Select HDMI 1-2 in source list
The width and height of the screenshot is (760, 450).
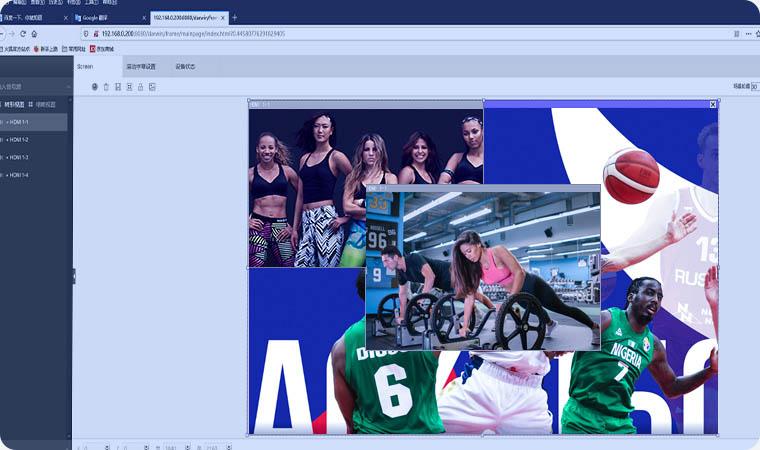click(x=33, y=140)
